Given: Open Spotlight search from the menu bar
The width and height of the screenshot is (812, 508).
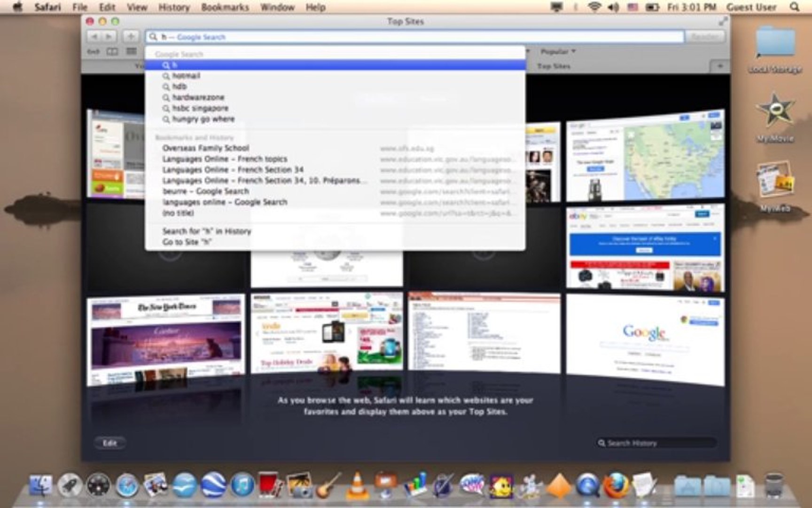Looking at the screenshot, I should tap(794, 7).
